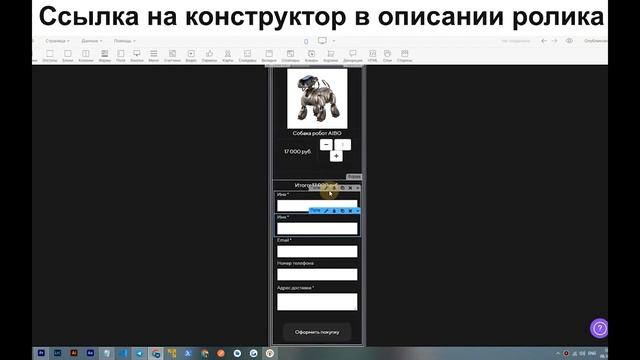Click the Собака робот AIBO title text
Image resolution: width=640 pixels, height=360 pixels.
[317, 133]
